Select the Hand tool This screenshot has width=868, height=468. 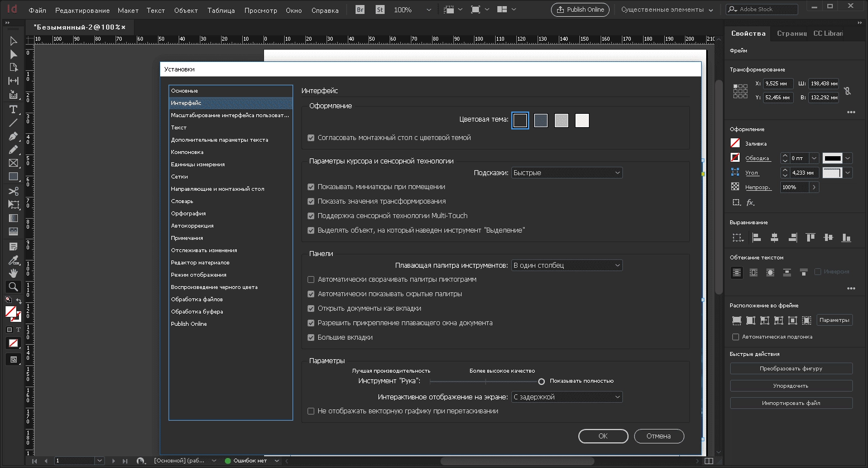coord(13,273)
